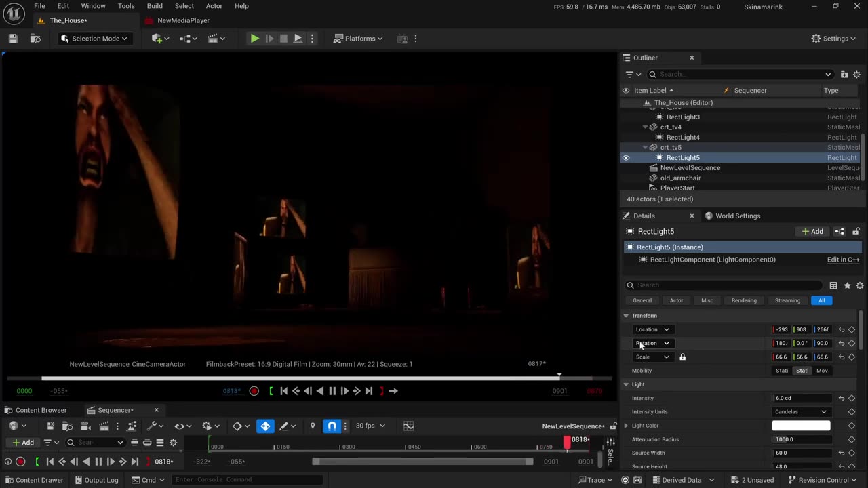Click the Add component button in Details

coord(812,231)
